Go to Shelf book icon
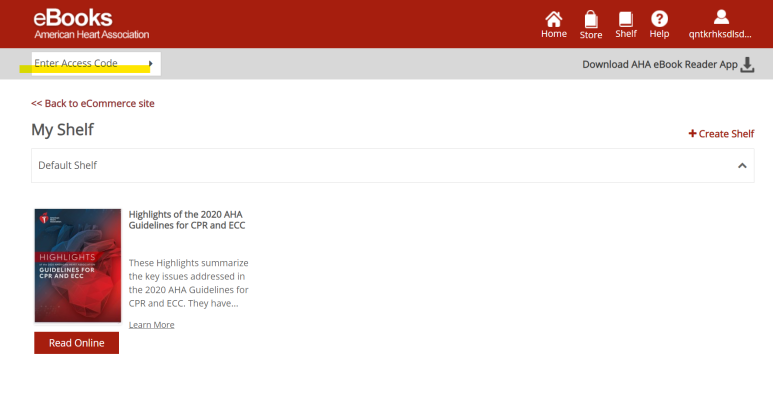The width and height of the screenshot is (773, 403). (626, 19)
